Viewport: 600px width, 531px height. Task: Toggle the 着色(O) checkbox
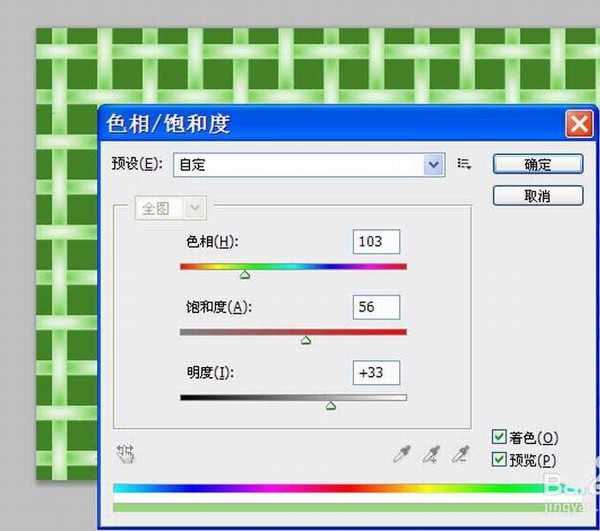[499, 437]
